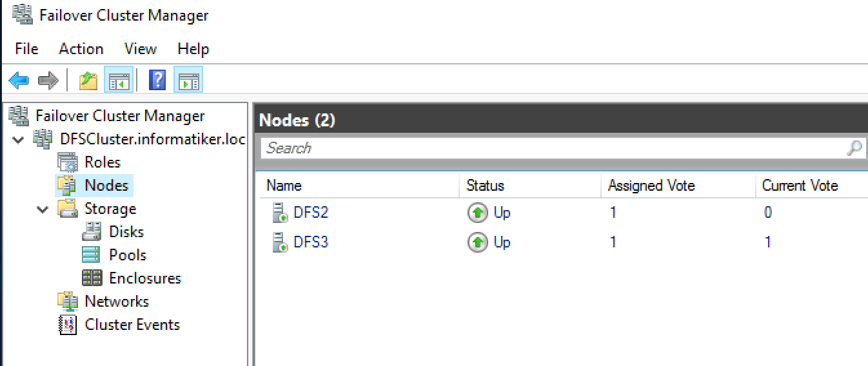Viewport: 868px width, 366px height.
Task: Click the Up status text for DFS2
Action: [x=502, y=213]
